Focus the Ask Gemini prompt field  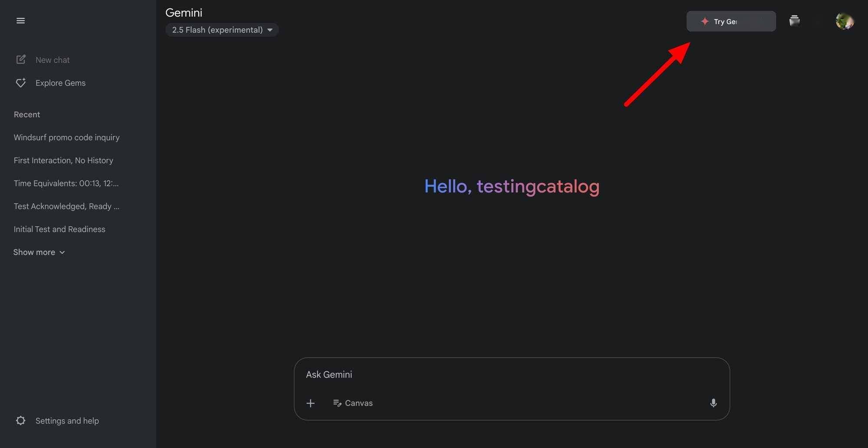point(512,375)
